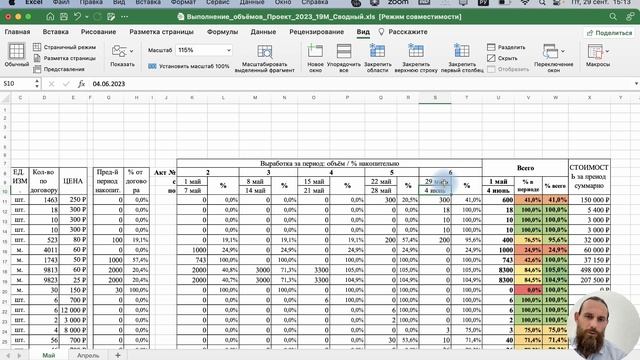Click cell with 12 000 ₽ price
Image resolution: width=640 pixels, height=360 pixels.
tap(73, 310)
